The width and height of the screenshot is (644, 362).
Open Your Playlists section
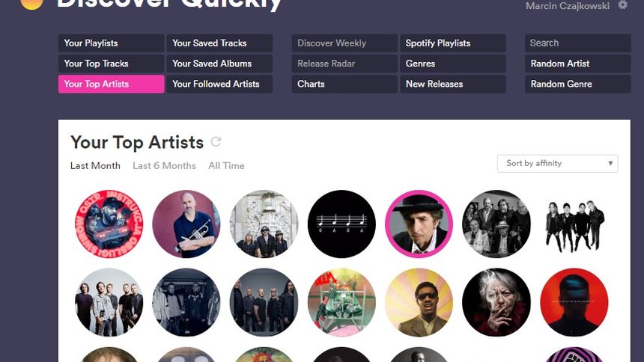tap(111, 43)
